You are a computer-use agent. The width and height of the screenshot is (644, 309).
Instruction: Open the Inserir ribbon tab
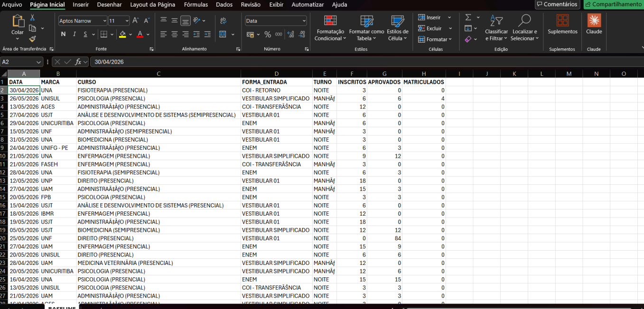[x=81, y=5]
